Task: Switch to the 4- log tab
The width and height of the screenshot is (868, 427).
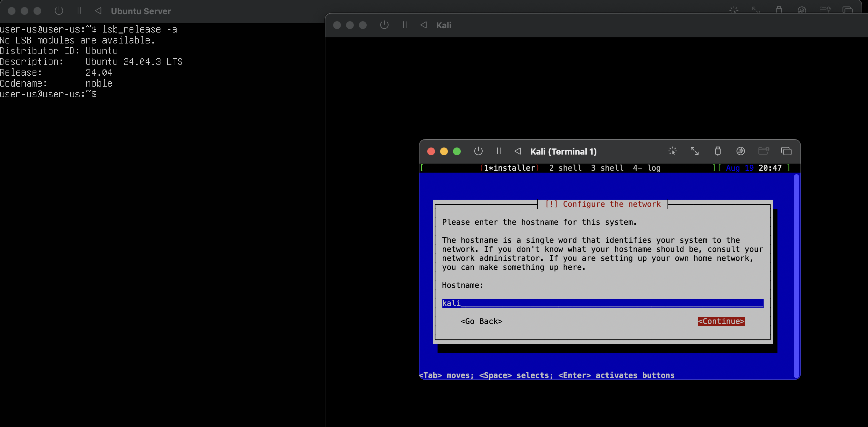Action: [647, 168]
